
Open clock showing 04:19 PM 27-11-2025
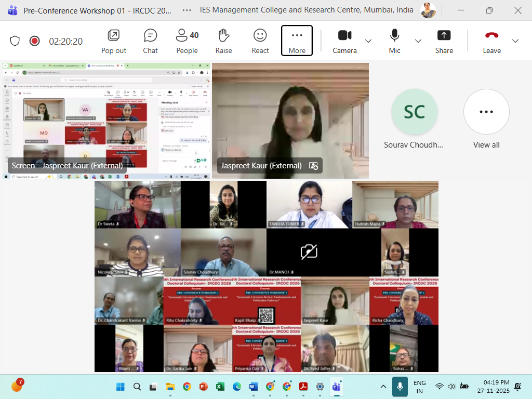(x=494, y=387)
